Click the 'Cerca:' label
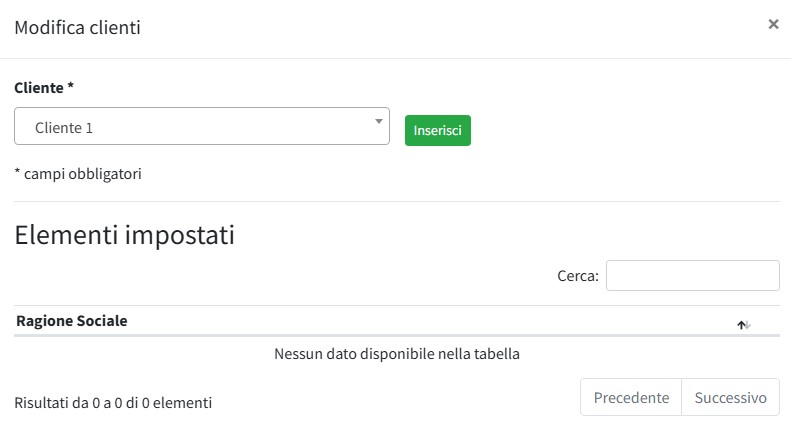This screenshot has width=791, height=429. click(577, 276)
